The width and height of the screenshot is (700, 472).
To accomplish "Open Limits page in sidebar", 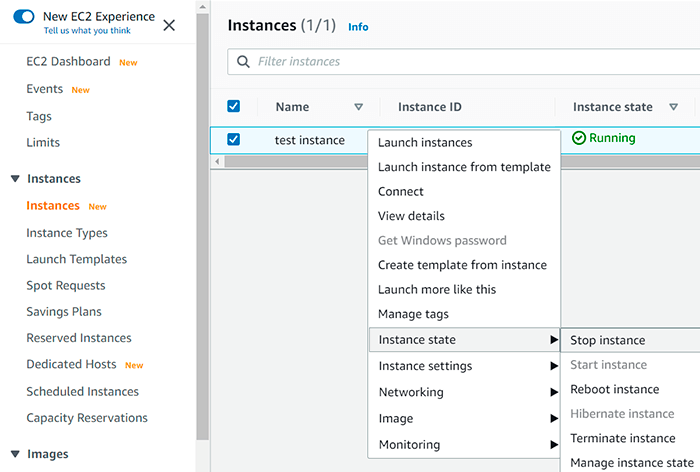I will 43,142.
